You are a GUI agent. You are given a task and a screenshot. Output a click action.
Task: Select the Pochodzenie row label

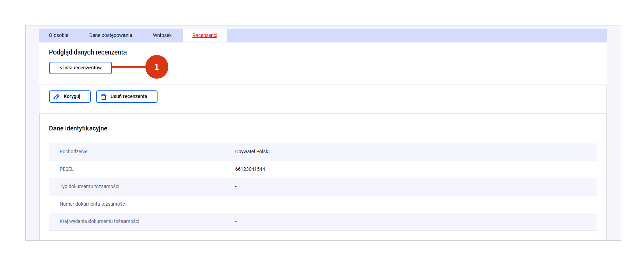coord(73,152)
